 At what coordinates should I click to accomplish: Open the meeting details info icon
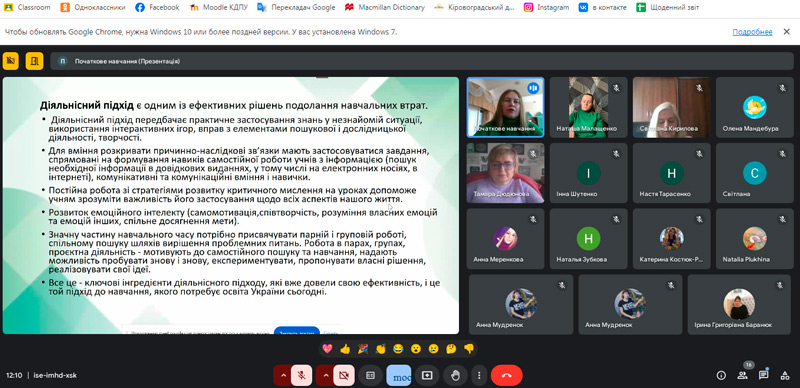click(x=721, y=375)
